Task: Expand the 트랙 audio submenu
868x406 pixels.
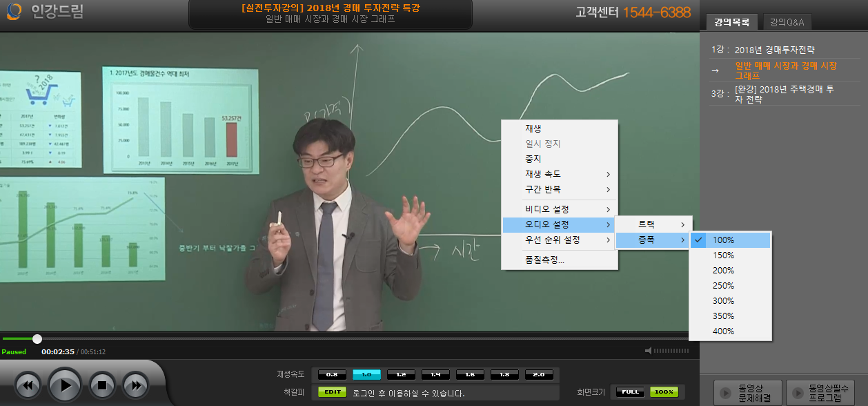Action: [x=653, y=225]
